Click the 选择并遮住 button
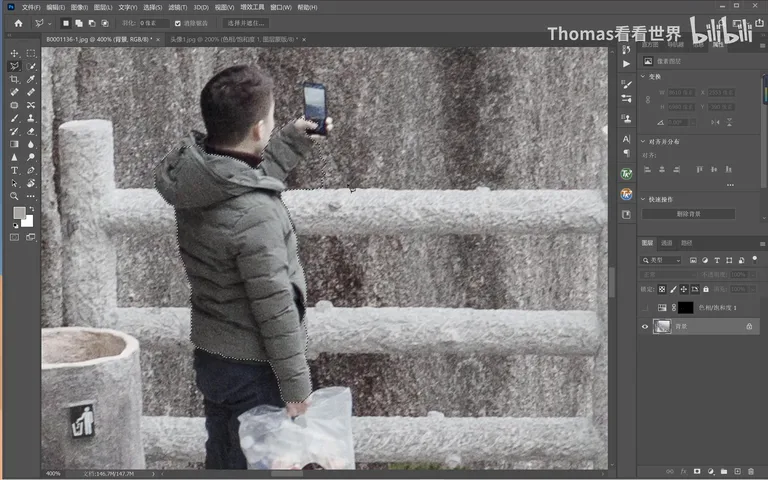The height and width of the screenshot is (480, 768). point(245,23)
